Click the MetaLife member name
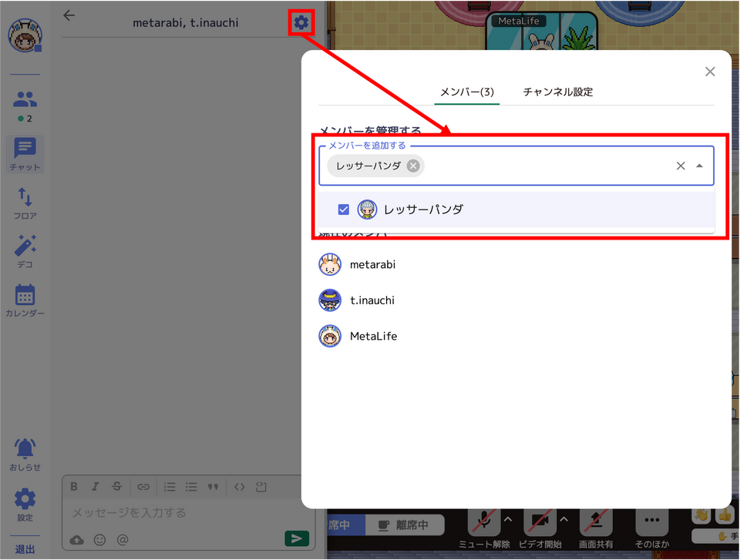The width and height of the screenshot is (740, 560). tap(374, 337)
